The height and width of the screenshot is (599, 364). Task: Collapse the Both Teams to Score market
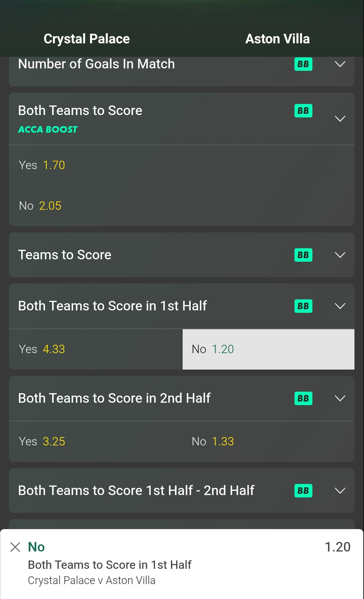[x=340, y=119]
